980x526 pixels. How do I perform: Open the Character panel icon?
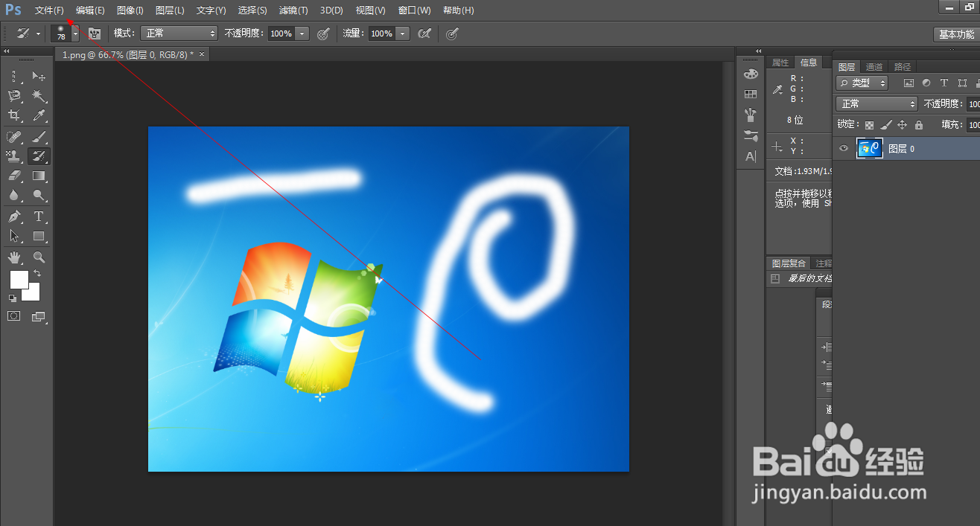(751, 156)
